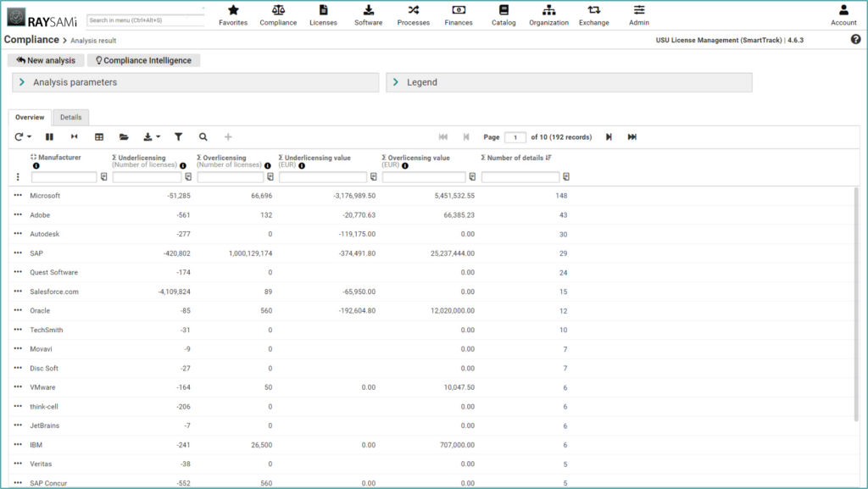Click the grid's vertical scrollbar

[x=857, y=304]
